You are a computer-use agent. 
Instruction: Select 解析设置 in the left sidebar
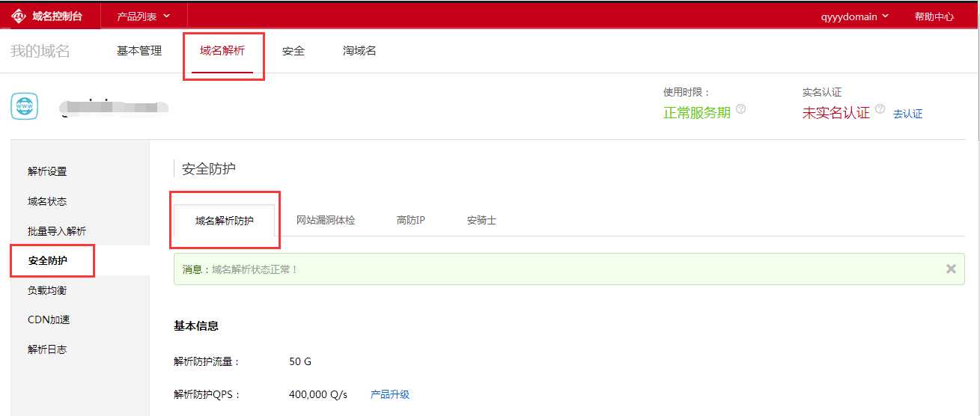[x=47, y=171]
